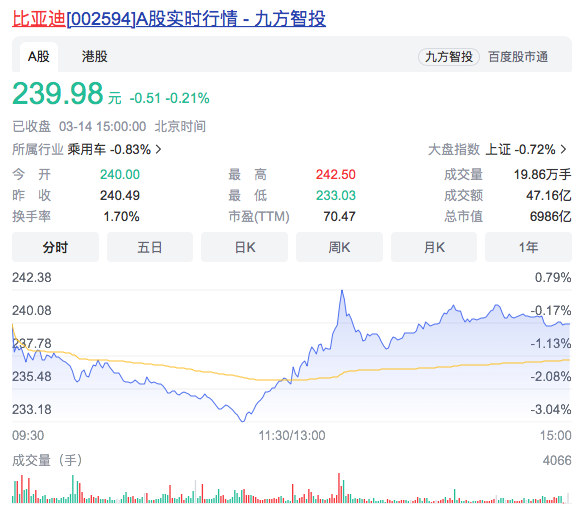This screenshot has height=514, width=582.
Task: Switch to 周K chart
Action: coord(339,247)
